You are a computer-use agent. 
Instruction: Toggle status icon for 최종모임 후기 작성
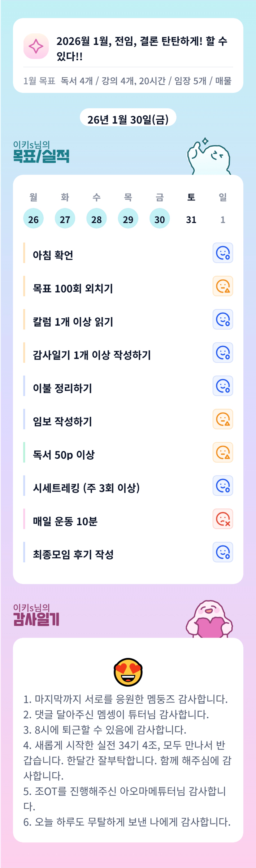[x=223, y=552]
